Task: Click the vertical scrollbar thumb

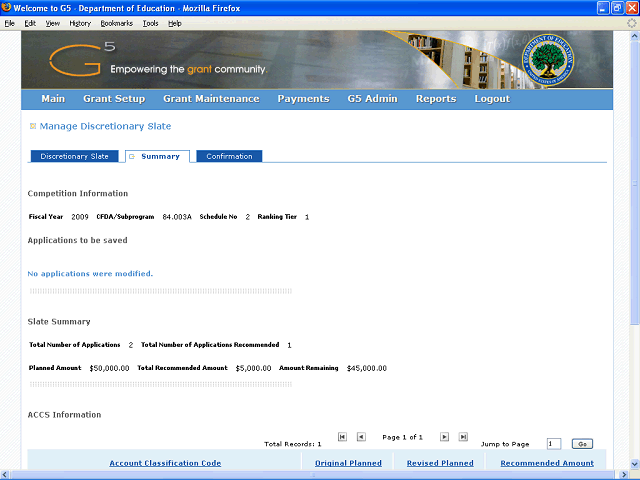Action: tap(635, 182)
